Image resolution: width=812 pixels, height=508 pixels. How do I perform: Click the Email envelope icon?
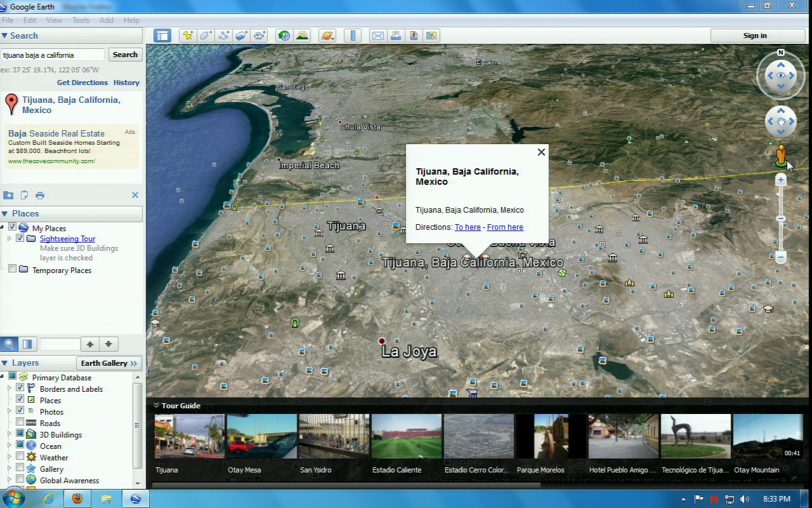(378, 36)
